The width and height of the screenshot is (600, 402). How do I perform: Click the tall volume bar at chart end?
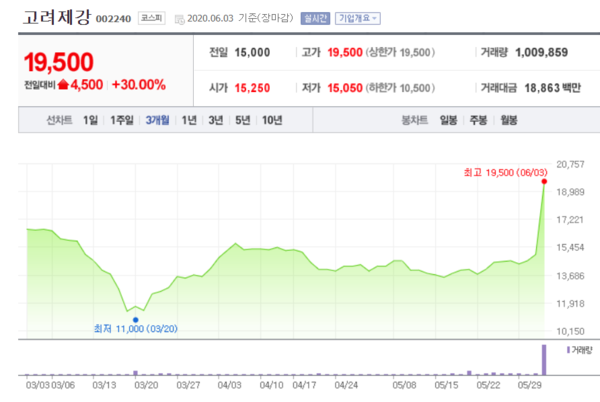pos(544,360)
